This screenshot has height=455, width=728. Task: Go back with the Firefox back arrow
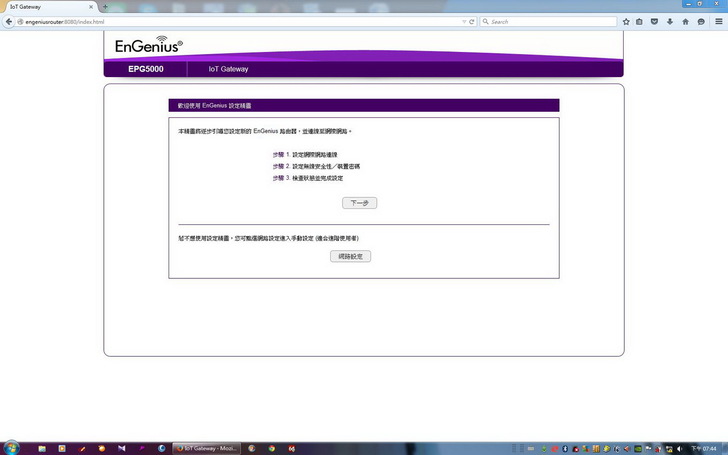(x=9, y=21)
